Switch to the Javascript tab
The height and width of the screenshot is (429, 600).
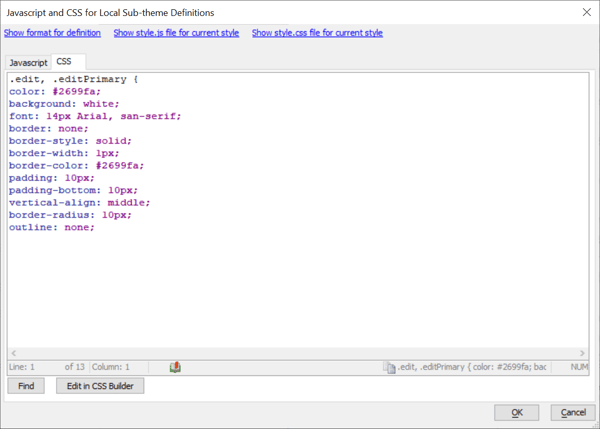click(28, 62)
